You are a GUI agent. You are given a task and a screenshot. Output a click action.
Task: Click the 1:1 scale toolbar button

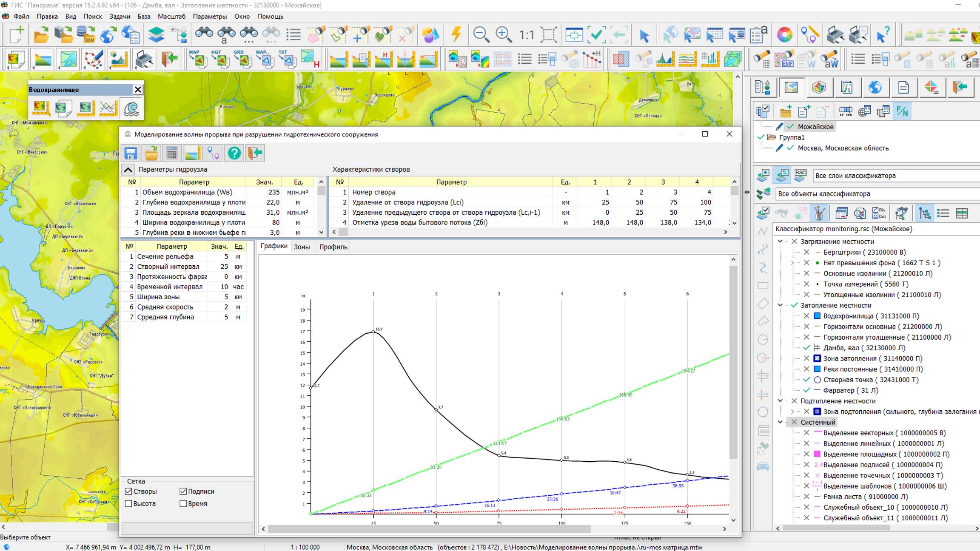(526, 34)
